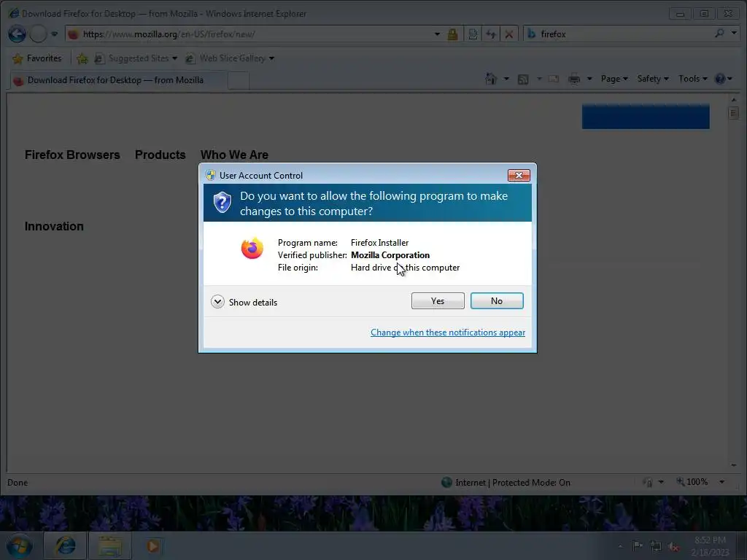Click the volume muted tray icon
This screenshot has width=747, height=560.
[x=673, y=547]
